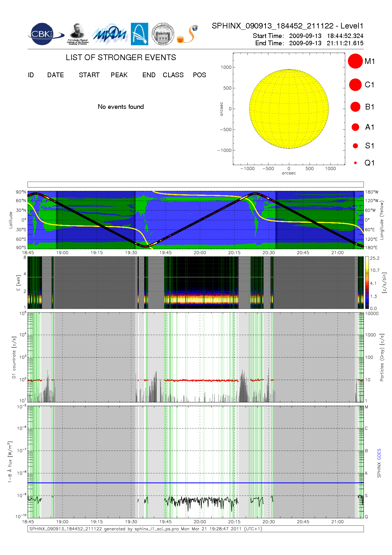Image resolution: width=392 pixels, height=555 pixels.
Task: Select the S1 red circle legend marker
Action: tap(355, 146)
